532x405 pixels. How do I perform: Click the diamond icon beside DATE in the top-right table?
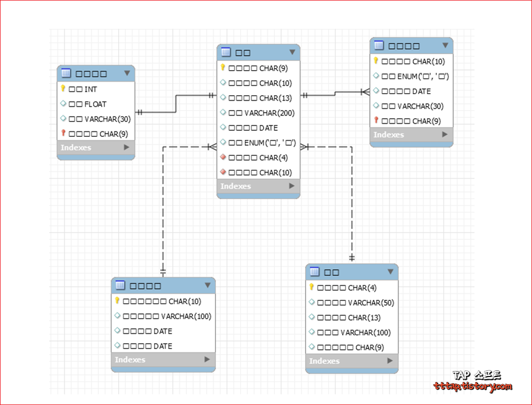376,90
